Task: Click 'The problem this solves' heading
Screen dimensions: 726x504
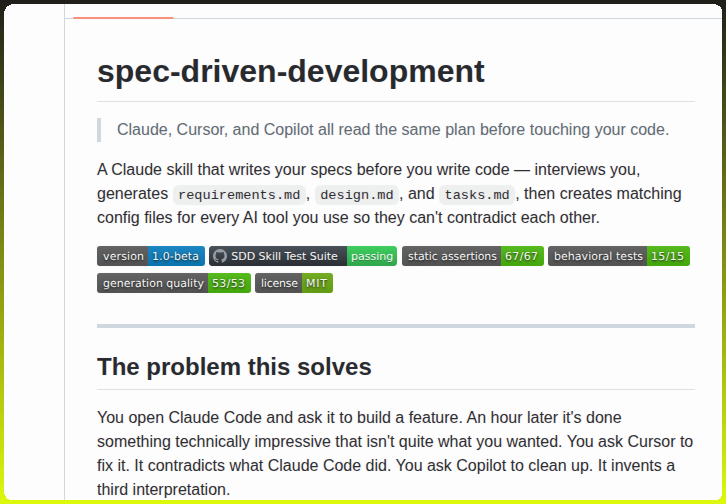Action: click(234, 367)
